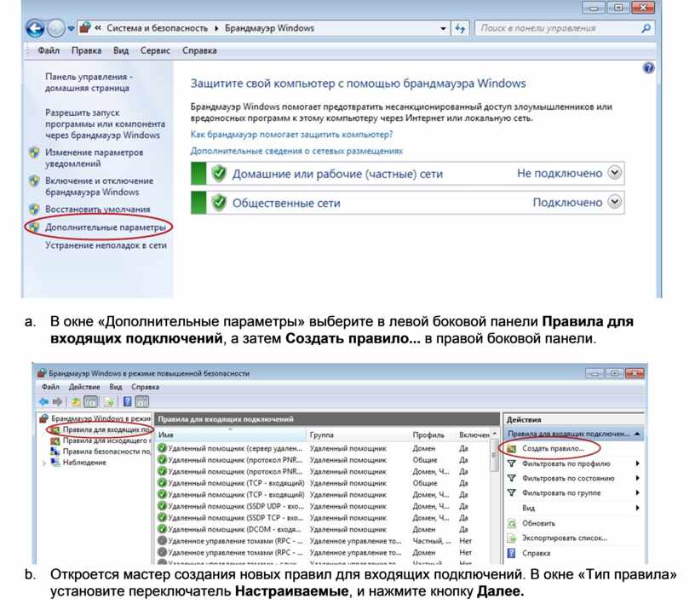
Task: Click the up-one-level folder toolbar icon
Action: tap(76, 402)
